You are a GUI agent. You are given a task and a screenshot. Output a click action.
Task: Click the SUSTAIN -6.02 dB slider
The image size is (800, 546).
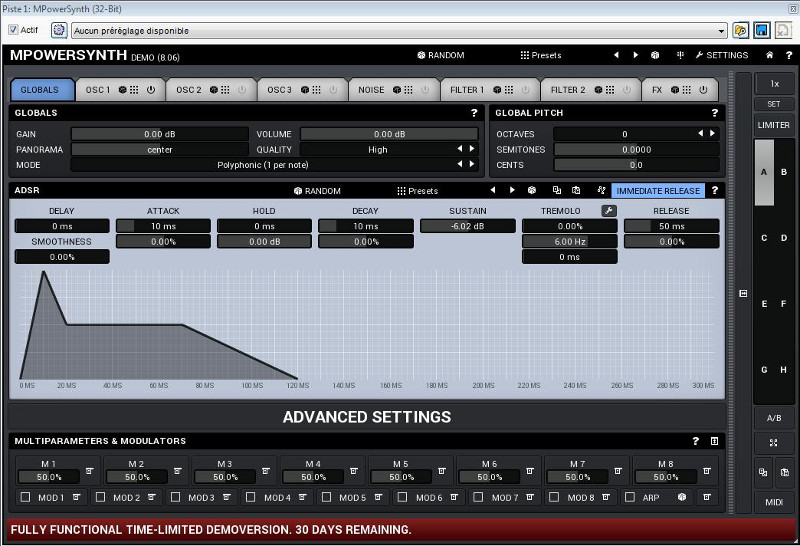click(467, 226)
